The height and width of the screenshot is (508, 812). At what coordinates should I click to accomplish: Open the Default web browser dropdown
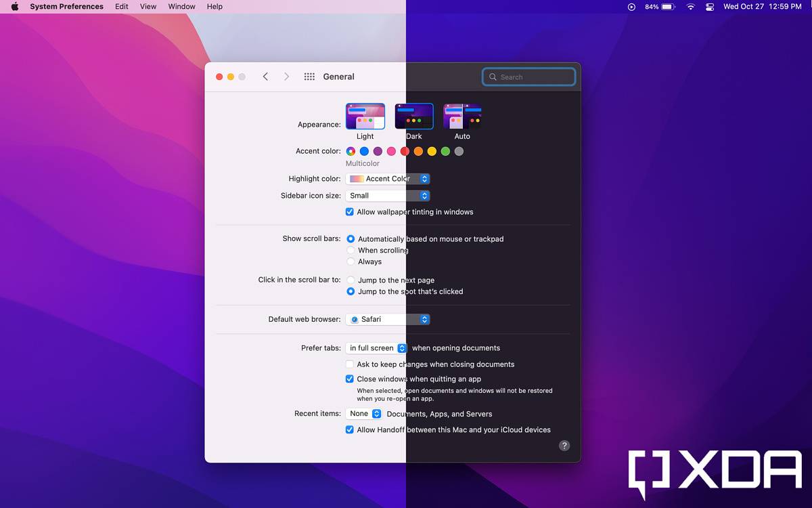click(388, 319)
